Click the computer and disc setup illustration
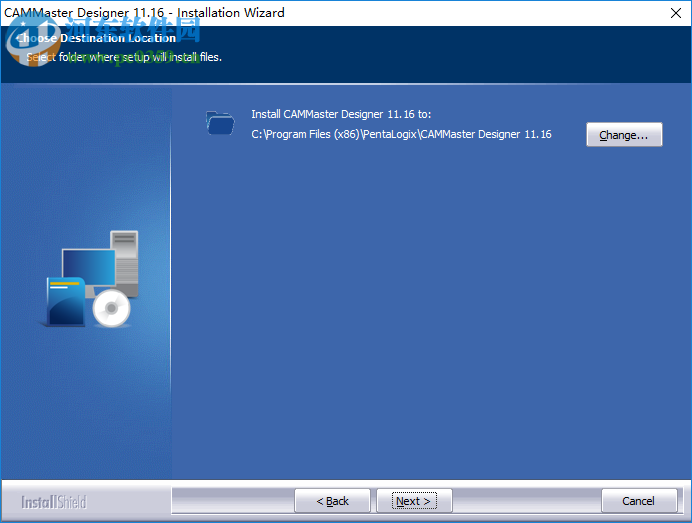The image size is (692, 523). pyautogui.click(x=90, y=278)
